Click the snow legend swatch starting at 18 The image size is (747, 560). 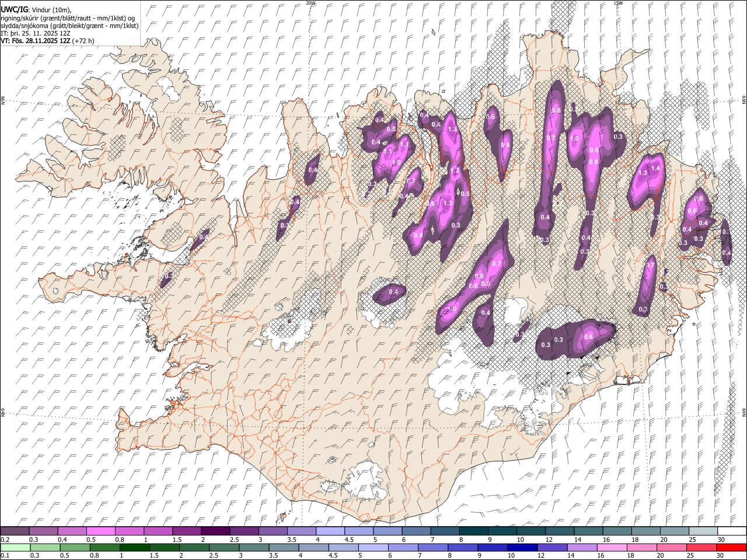645,531
